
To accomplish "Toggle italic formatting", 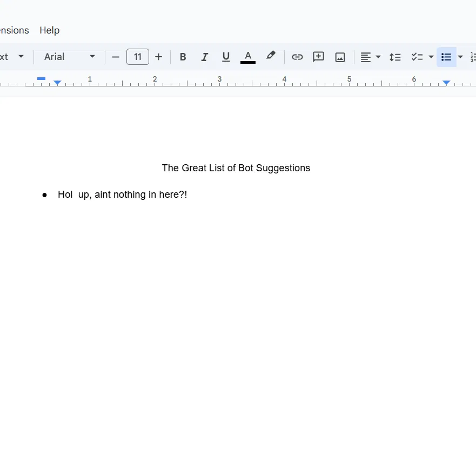I will (x=204, y=57).
